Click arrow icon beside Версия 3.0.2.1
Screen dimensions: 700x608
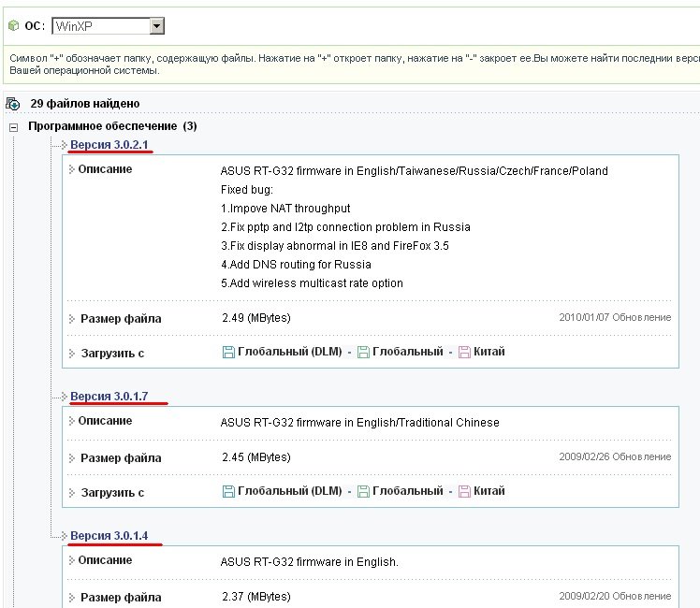pos(64,145)
